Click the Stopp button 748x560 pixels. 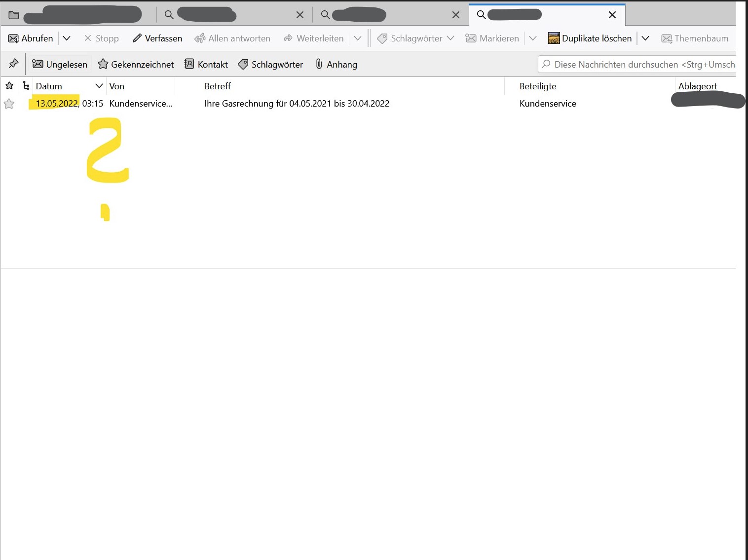coord(101,38)
